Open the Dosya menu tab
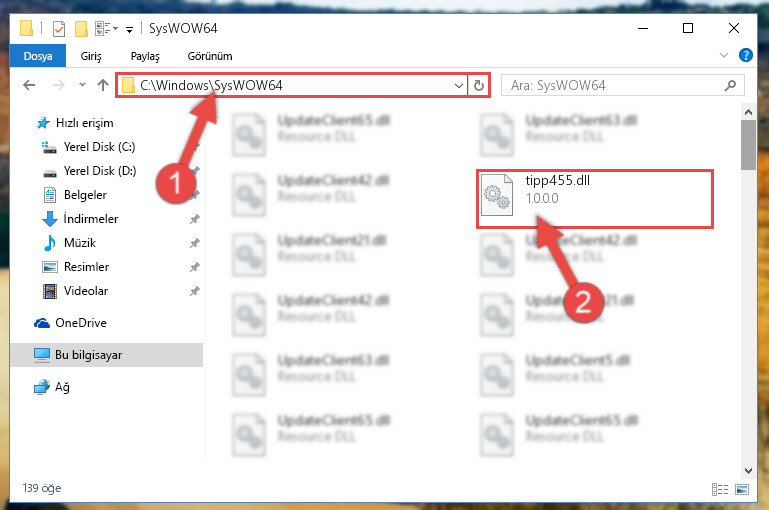 pos(38,56)
